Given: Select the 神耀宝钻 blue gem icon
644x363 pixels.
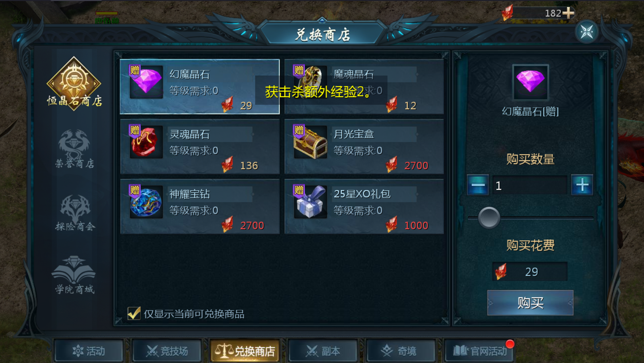Looking at the screenshot, I should pyautogui.click(x=146, y=202).
